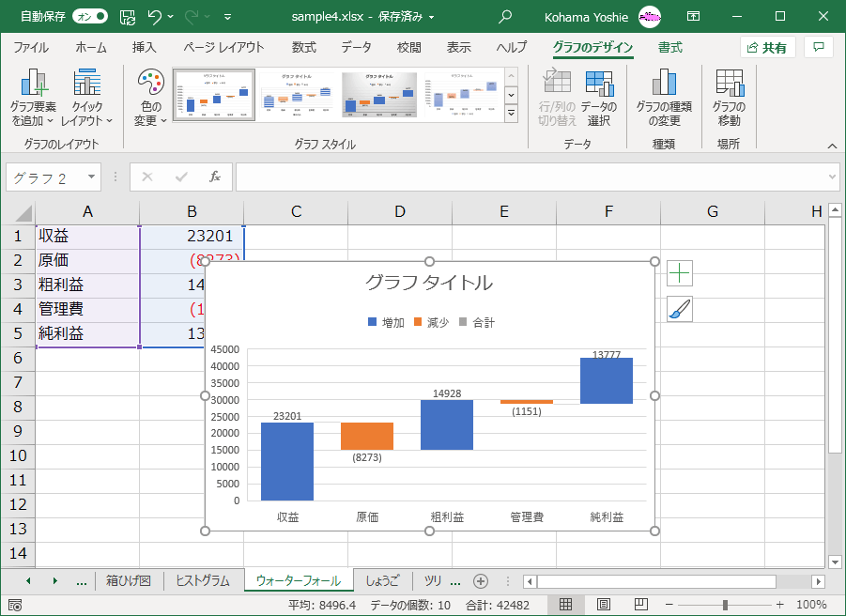Click the Save icon in title bar

[x=128, y=17]
